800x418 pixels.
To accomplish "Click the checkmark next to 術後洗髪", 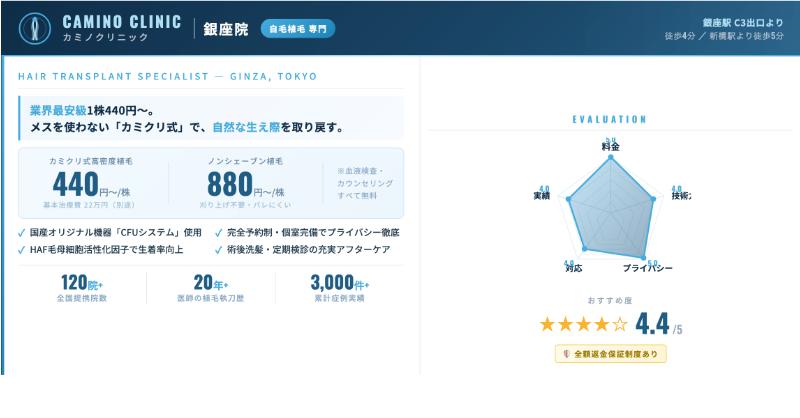I will tap(219, 249).
